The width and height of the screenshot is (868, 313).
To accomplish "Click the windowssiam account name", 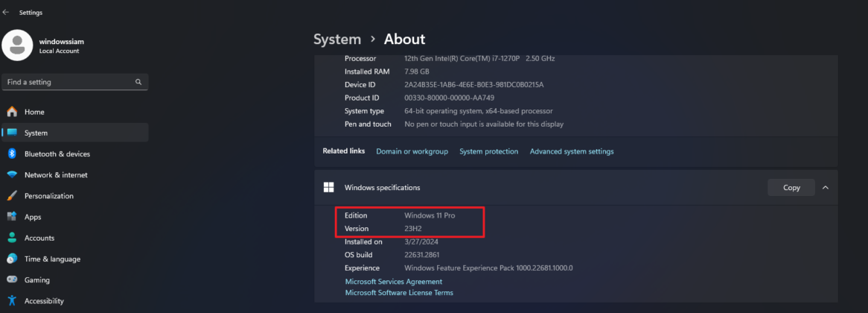I will click(x=62, y=42).
